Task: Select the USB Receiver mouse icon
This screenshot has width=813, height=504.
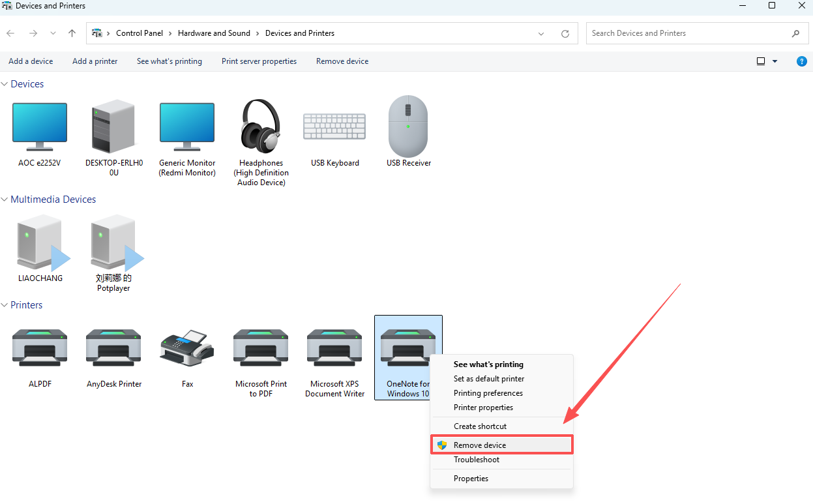Action: (408, 126)
